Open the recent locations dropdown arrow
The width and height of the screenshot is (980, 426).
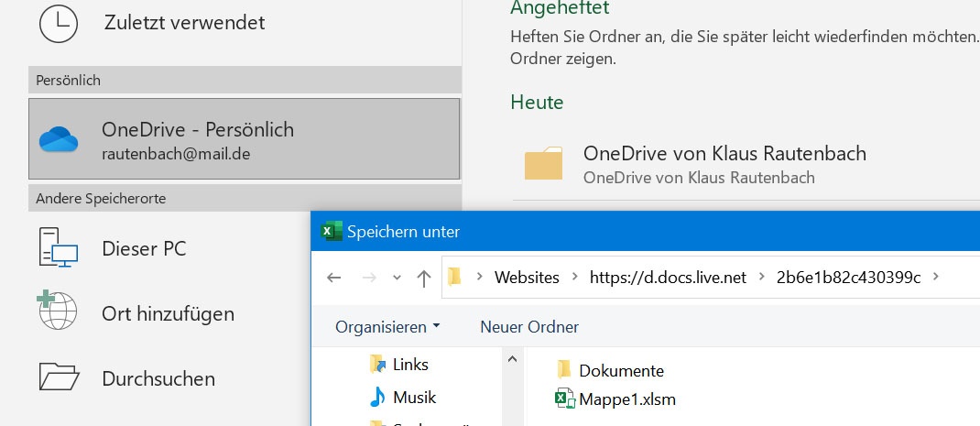point(397,278)
